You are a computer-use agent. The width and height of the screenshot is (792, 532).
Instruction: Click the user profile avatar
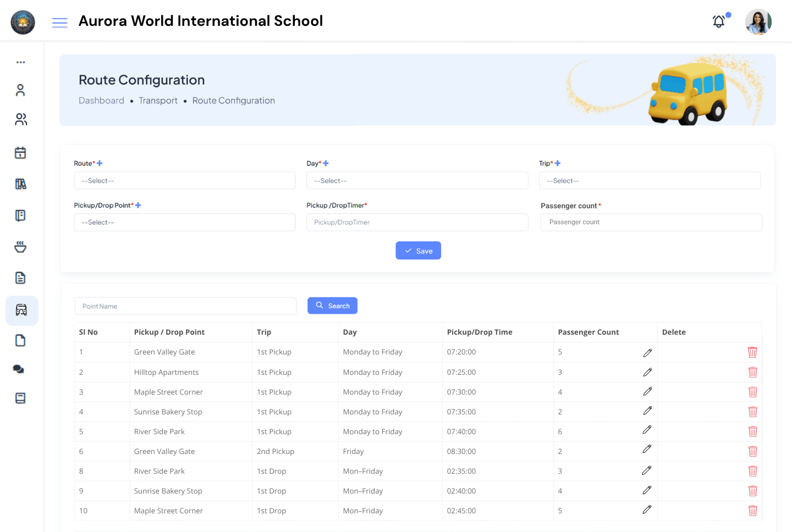758,22
